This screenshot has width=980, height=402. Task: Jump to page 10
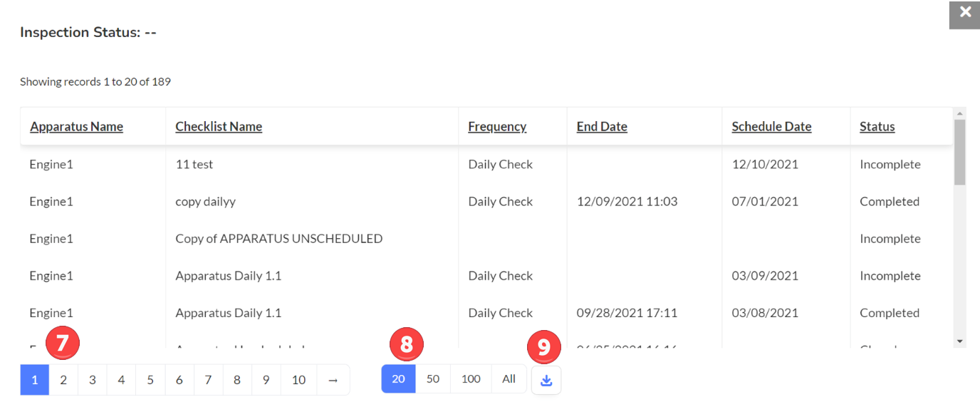(x=298, y=380)
